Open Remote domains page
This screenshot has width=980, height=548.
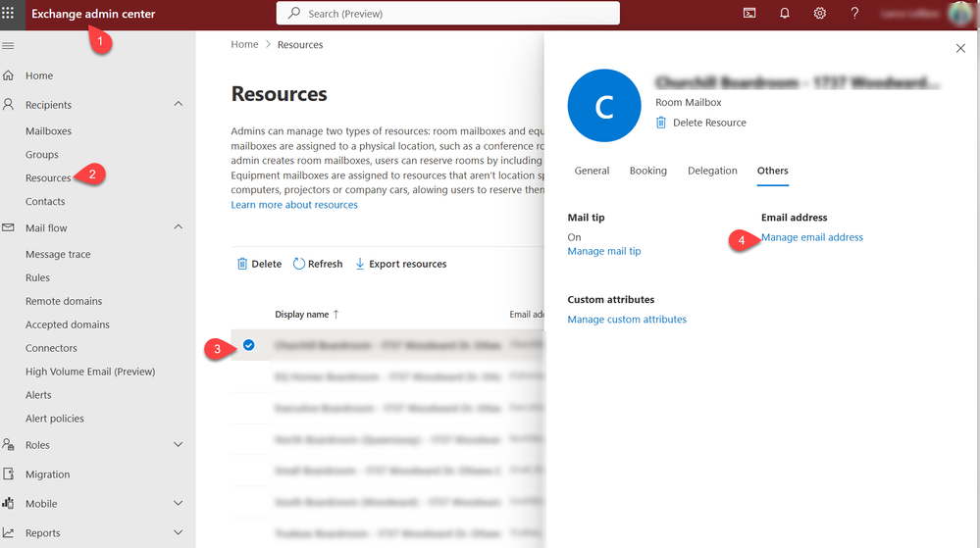point(64,301)
